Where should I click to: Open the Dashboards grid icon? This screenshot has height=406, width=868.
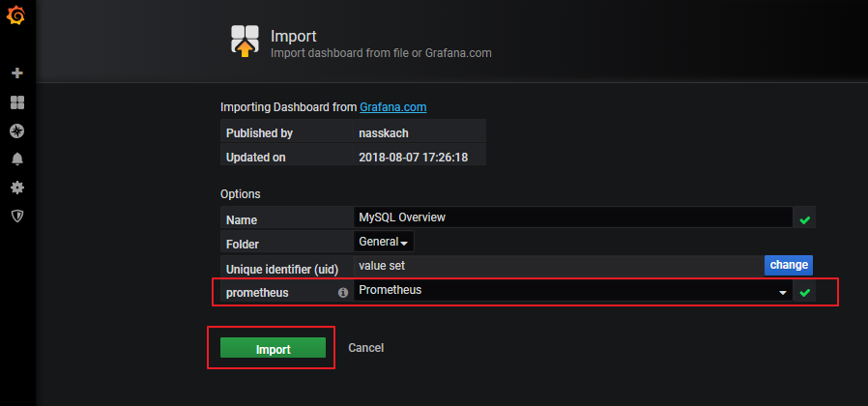pyautogui.click(x=17, y=102)
